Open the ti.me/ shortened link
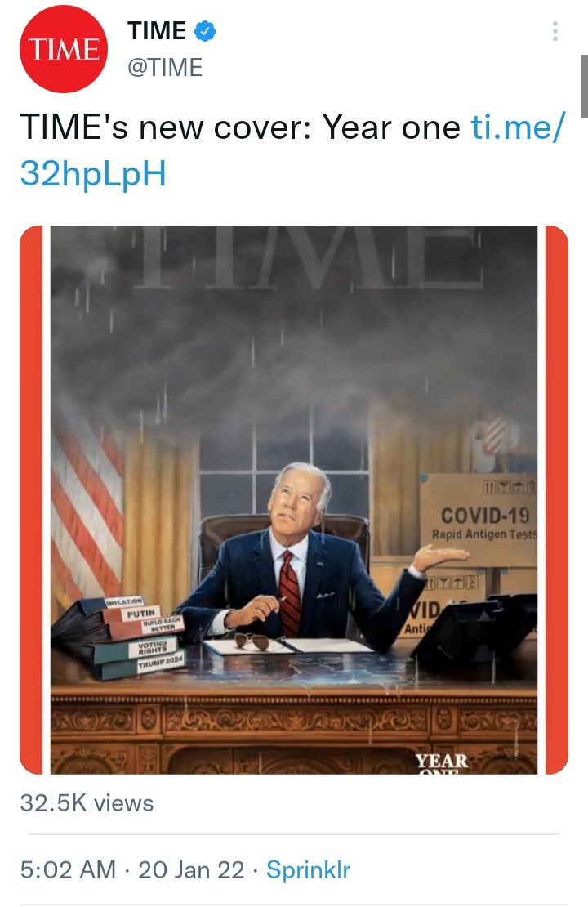 pos(517,127)
